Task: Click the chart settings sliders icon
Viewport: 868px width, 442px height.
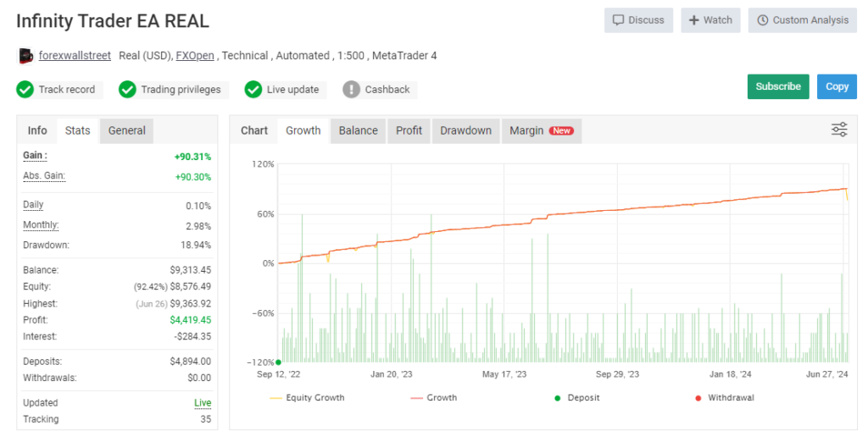Action: [x=839, y=130]
